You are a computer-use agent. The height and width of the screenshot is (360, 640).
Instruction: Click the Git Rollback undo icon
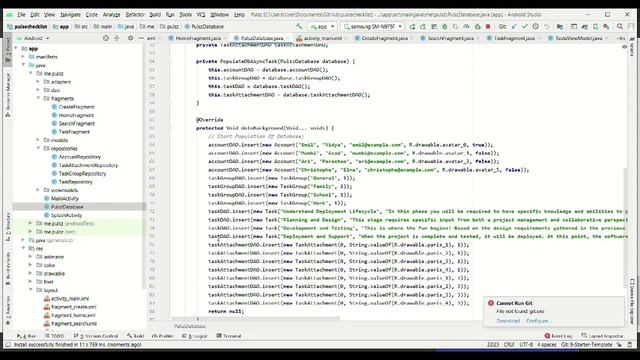coord(547,27)
